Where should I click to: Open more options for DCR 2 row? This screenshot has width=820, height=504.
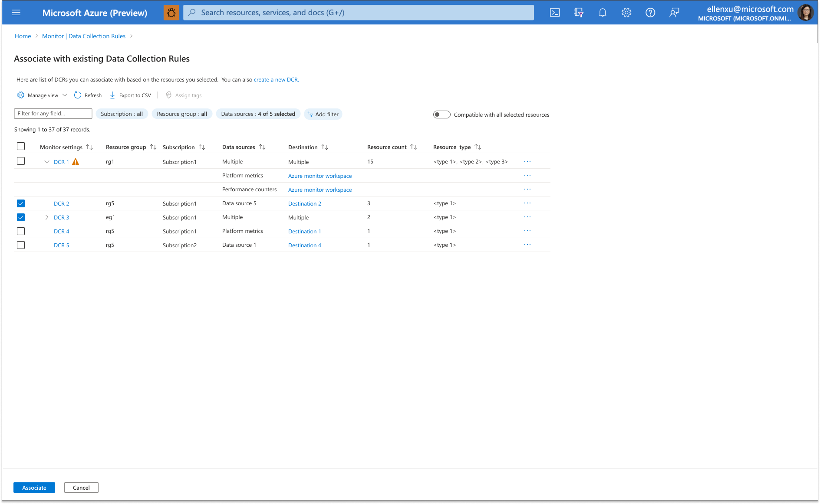[x=527, y=203]
